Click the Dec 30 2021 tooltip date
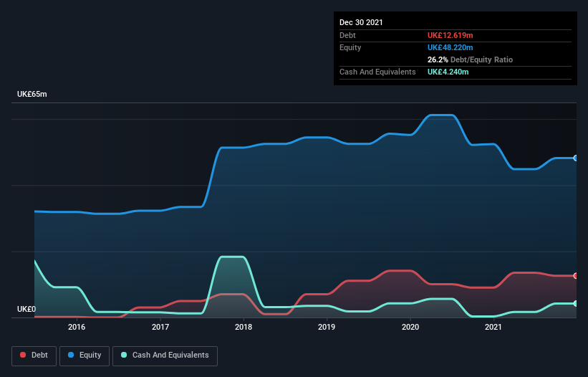The image size is (588, 377). pos(361,22)
